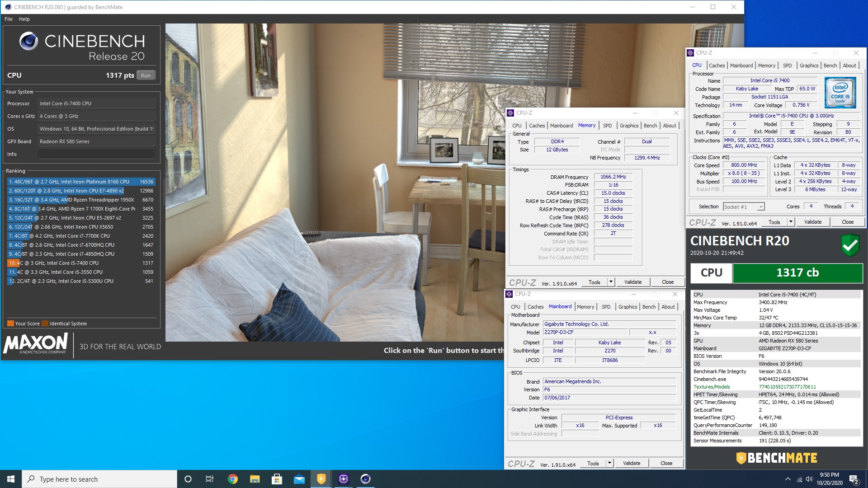
Task: Select Ryzen Threadripper 1950X ranking row
Action: [81, 200]
